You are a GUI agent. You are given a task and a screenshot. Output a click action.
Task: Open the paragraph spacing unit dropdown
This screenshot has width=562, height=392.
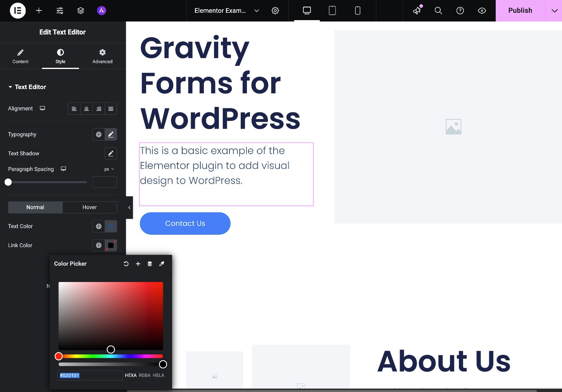(109, 169)
